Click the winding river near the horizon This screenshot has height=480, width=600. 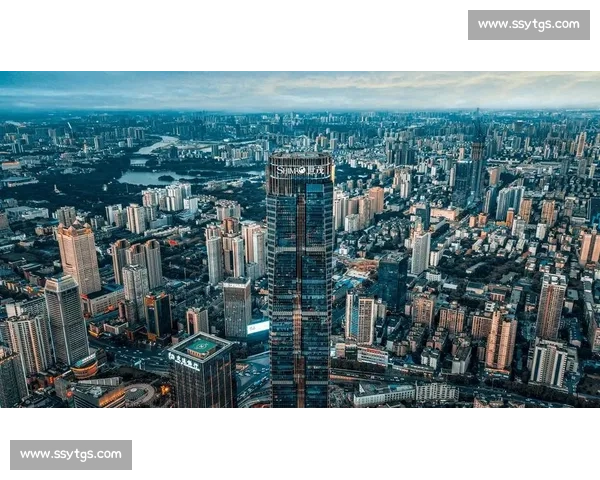tap(160, 145)
